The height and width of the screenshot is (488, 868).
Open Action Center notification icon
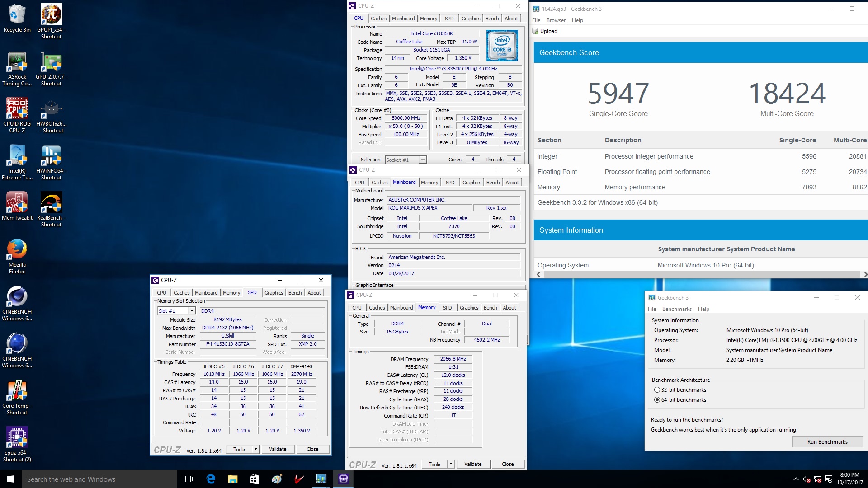(829, 479)
